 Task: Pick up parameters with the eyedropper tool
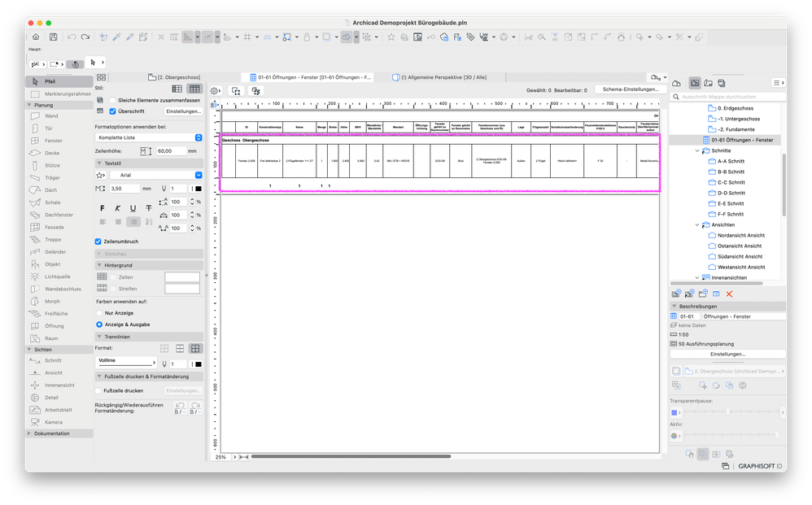[x=117, y=37]
